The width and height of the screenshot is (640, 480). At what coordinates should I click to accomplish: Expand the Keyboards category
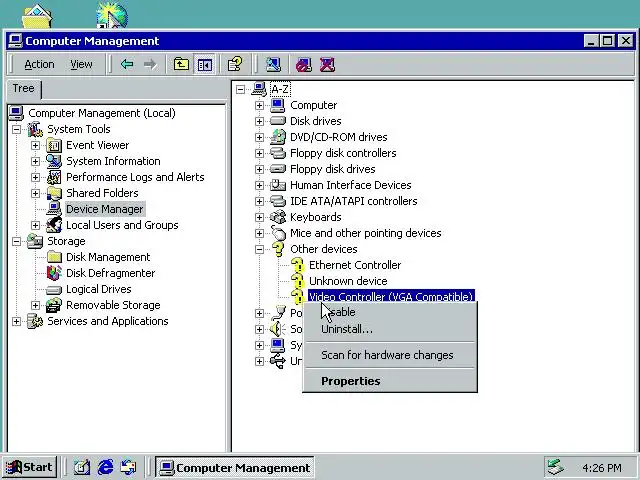(x=259, y=217)
